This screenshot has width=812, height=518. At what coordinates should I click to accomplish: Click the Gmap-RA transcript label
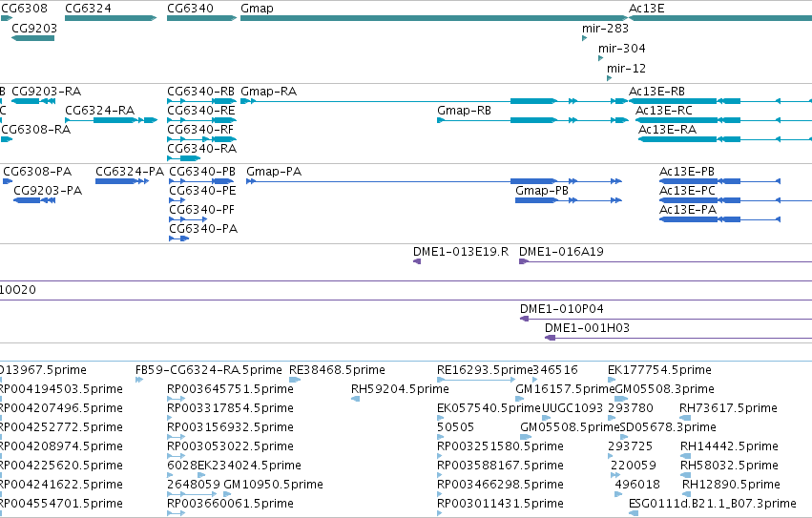(x=268, y=92)
